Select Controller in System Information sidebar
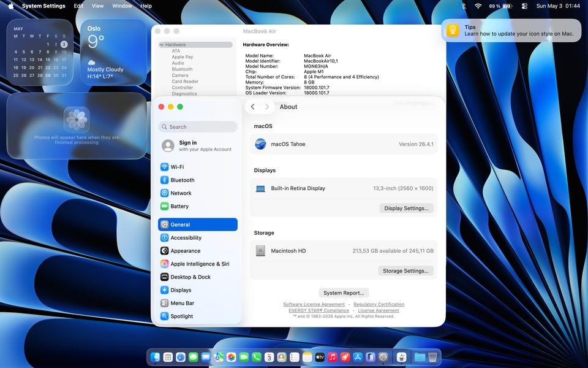Screen dimensions: 588x368 pyautogui.click(x=183, y=88)
